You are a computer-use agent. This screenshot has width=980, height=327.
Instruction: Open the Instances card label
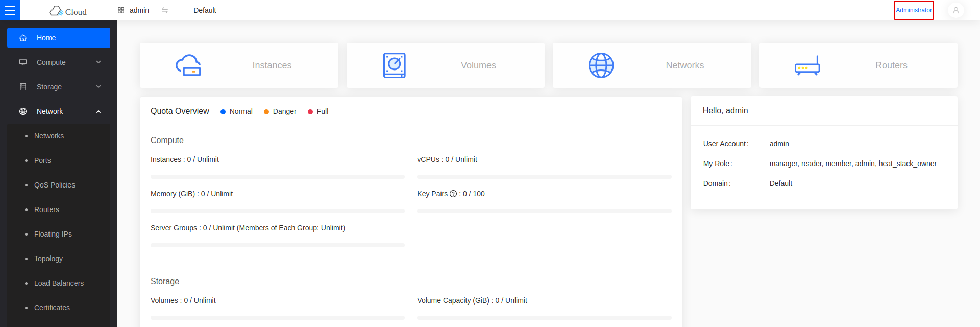click(x=272, y=65)
